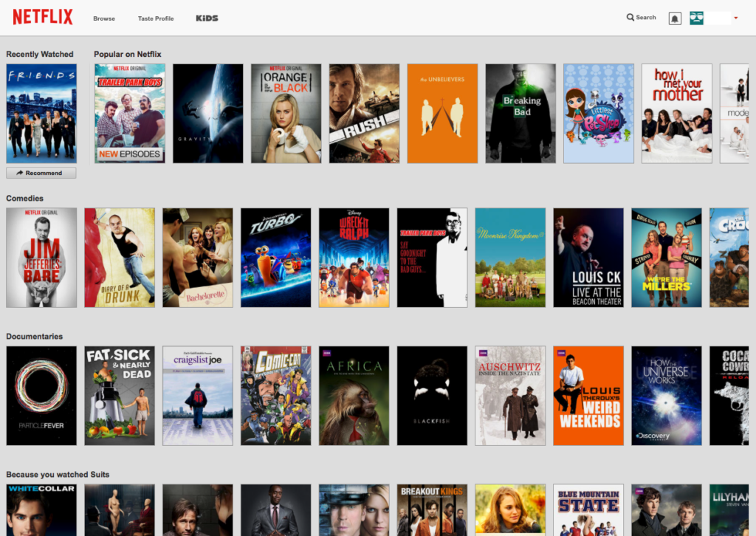
Task: Open Auschwitz Inside the Nazi State poster
Action: point(510,396)
